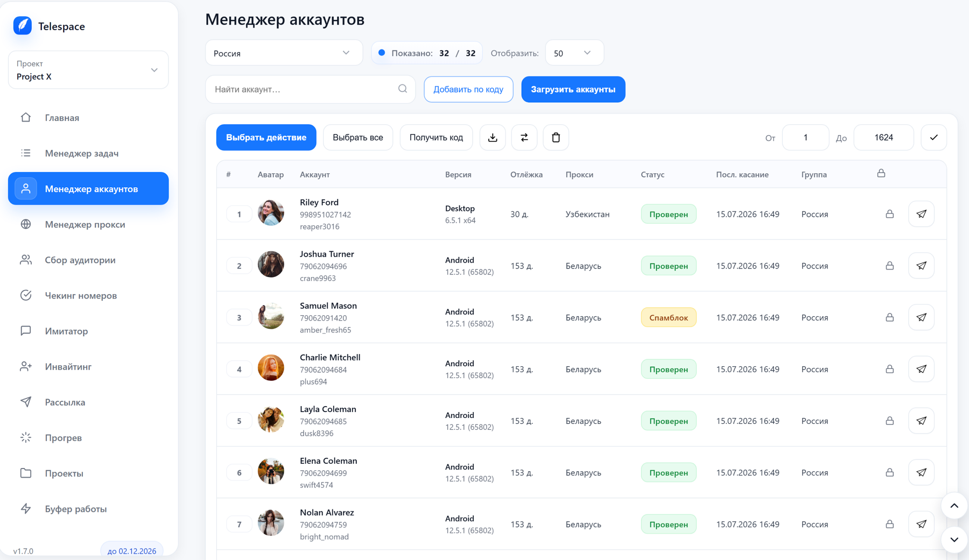Click the Добавить по коду button
Viewport: 969px width, 560px height.
coord(468,89)
